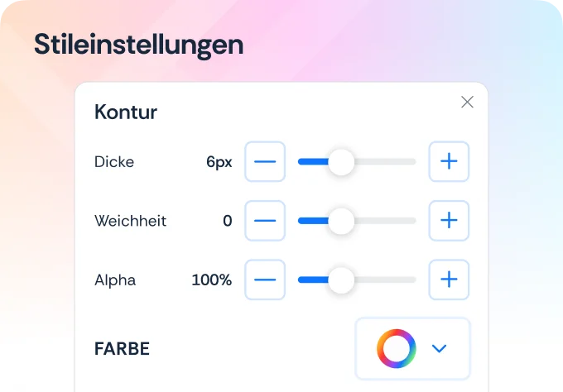Expand the Farbe dropdown chevron
This screenshot has height=392, width=563.
[439, 349]
